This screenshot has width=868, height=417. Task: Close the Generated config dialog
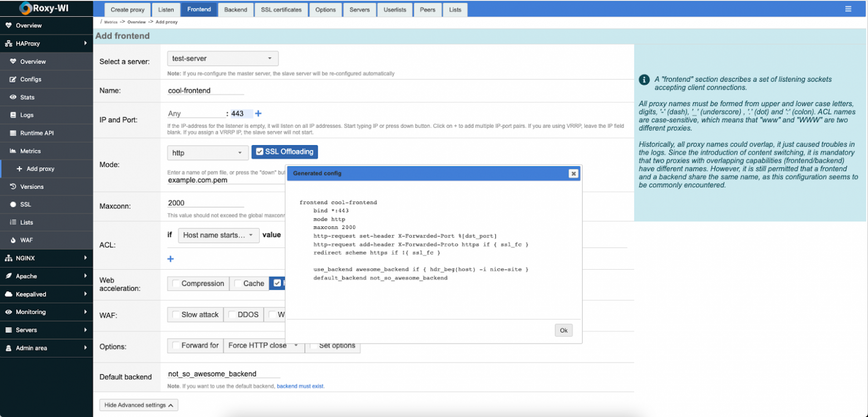point(573,173)
